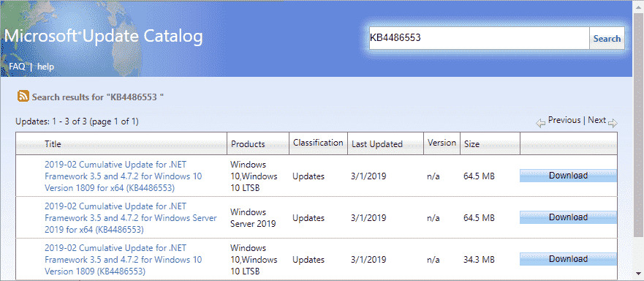Click the scroll down arrow of the vertical scrollbar
Viewport: 644px width, 281px height.
pos(638,273)
